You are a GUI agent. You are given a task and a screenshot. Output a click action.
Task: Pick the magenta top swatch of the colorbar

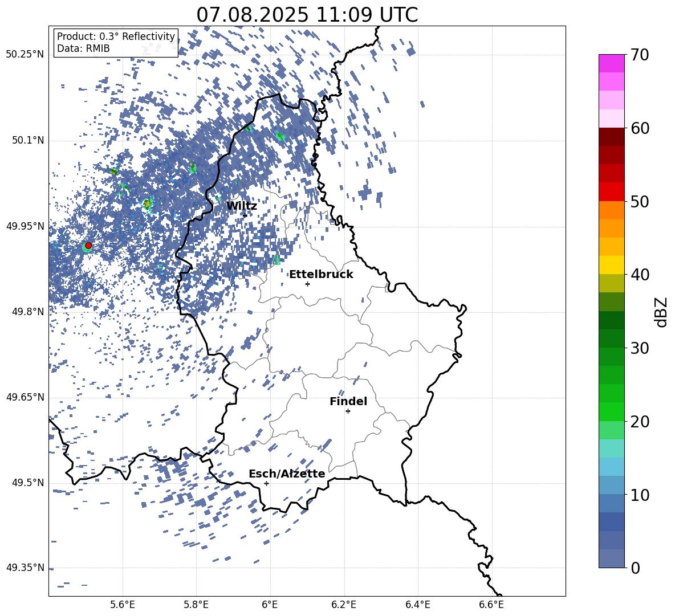click(612, 63)
